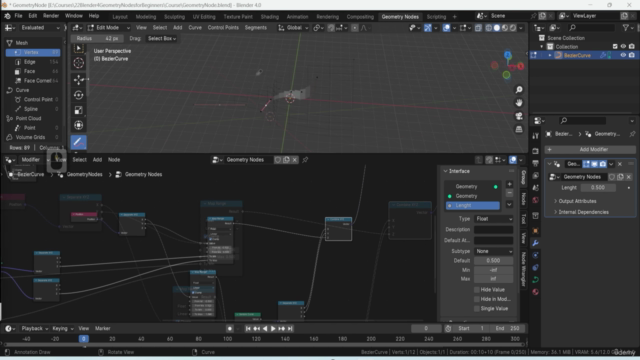Toggle BezierCurve visibility eye in outliner
Image resolution: width=640 pixels, height=360 pixels.
coord(623,55)
